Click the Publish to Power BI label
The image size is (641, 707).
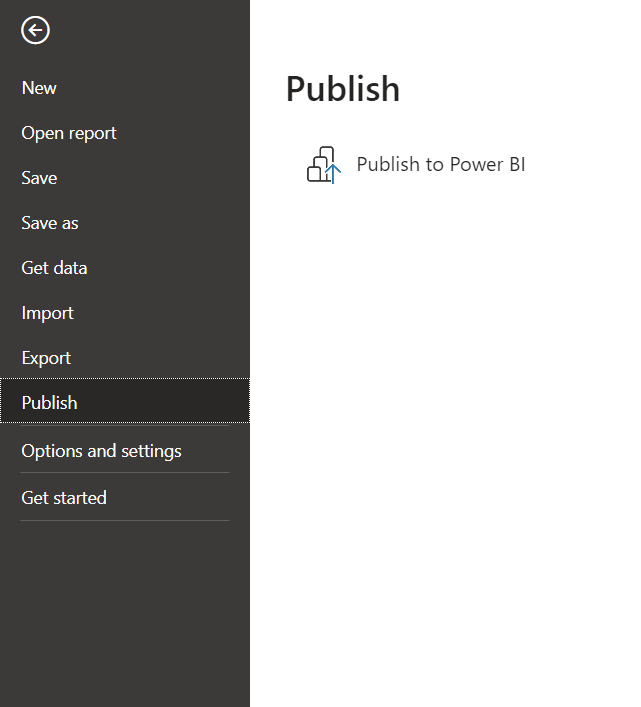(x=441, y=164)
